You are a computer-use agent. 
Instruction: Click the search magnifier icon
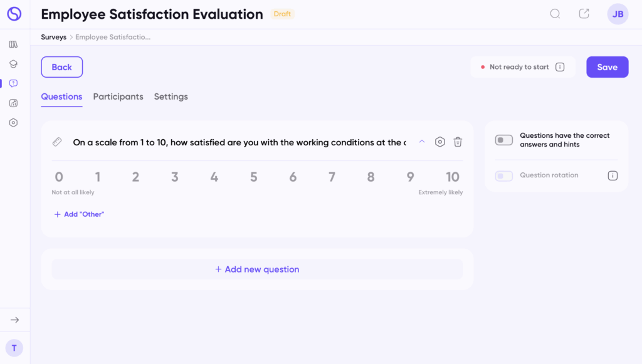coord(555,14)
